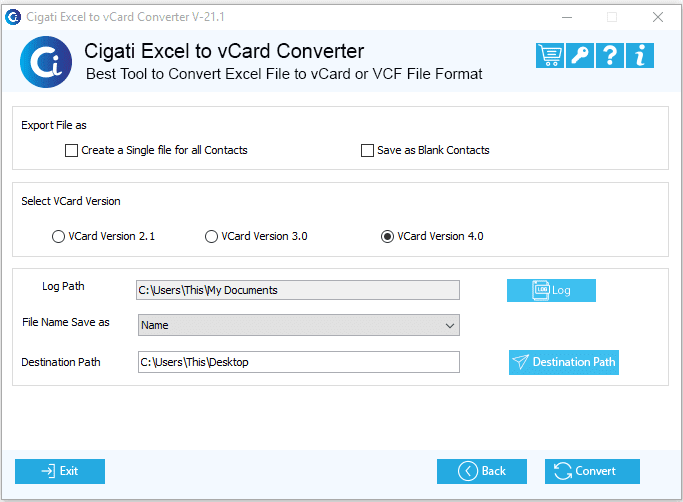This screenshot has height=502, width=683.
Task: Exit the converter application
Action: (60, 471)
